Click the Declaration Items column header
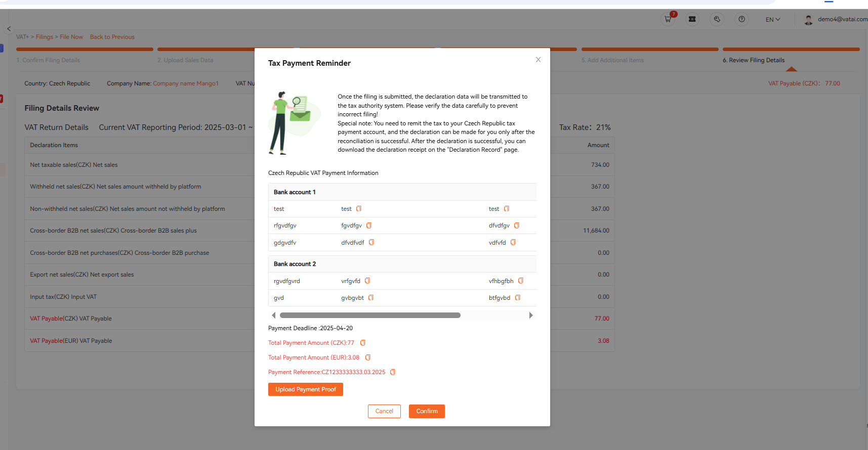Image resolution: width=868 pixels, height=450 pixels. click(x=54, y=145)
